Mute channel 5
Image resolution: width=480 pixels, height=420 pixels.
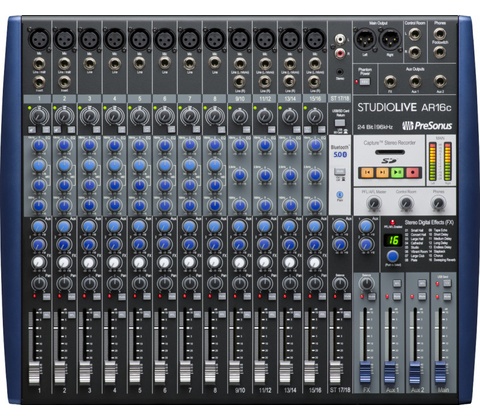point(147,296)
